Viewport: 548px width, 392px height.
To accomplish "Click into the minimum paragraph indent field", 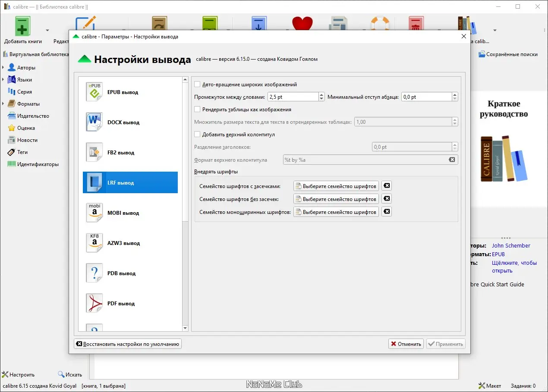I will point(427,97).
